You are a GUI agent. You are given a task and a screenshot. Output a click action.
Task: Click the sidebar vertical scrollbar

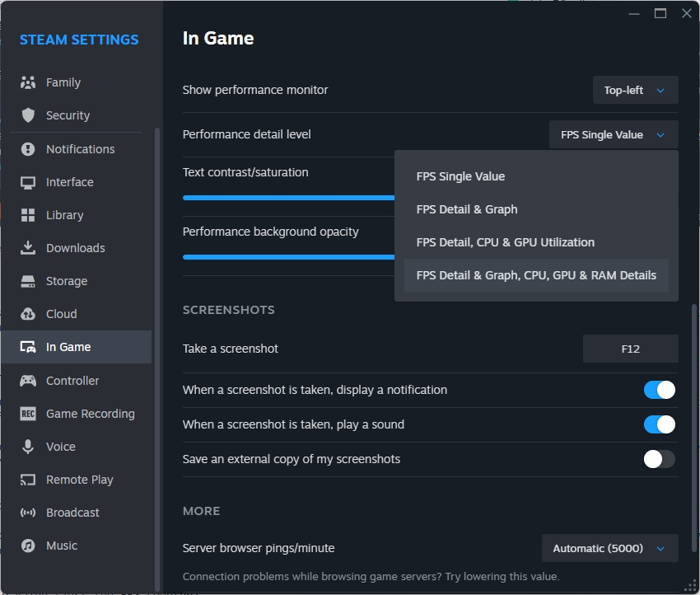156,358
